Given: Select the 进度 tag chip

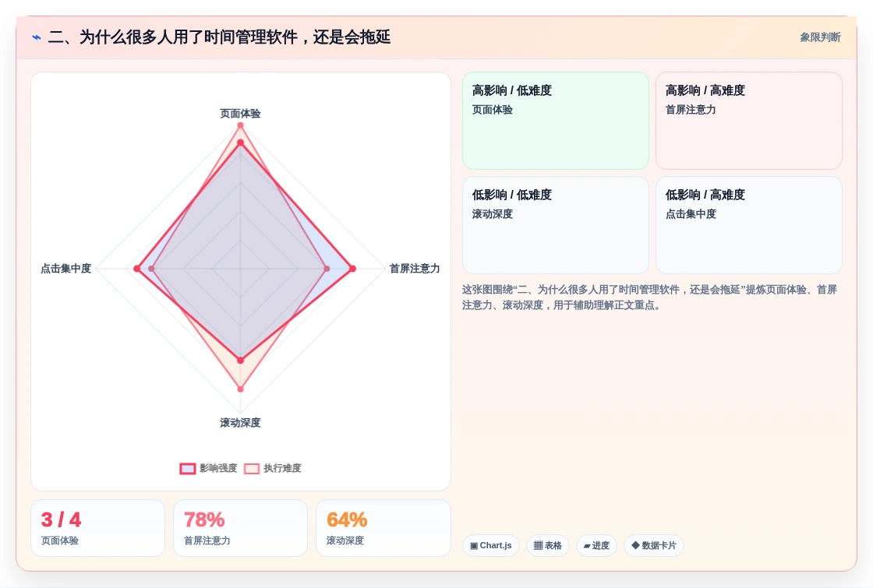Looking at the screenshot, I should click(596, 545).
